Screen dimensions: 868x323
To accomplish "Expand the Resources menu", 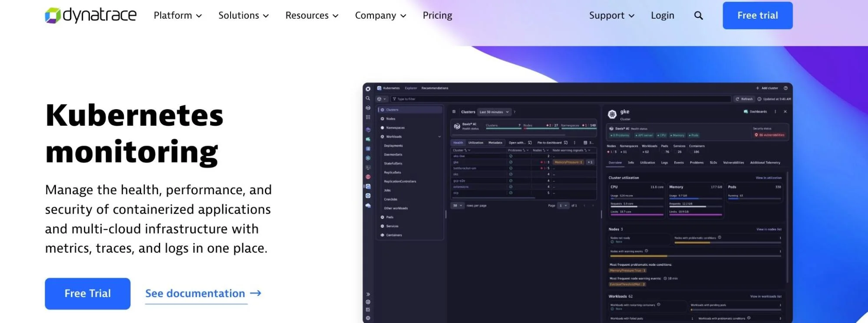I will pyautogui.click(x=312, y=16).
